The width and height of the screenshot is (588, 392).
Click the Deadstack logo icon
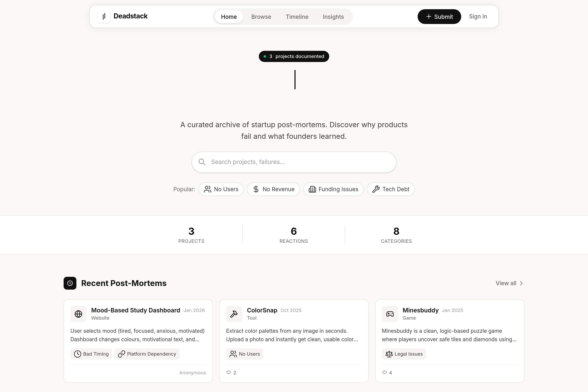coord(104,16)
